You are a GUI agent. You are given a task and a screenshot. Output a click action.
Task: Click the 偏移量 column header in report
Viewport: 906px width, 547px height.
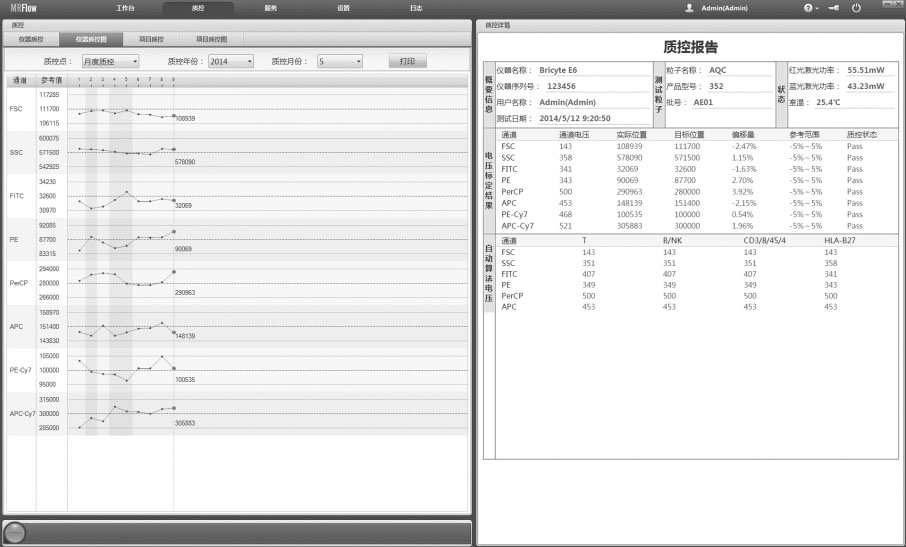click(x=743, y=135)
